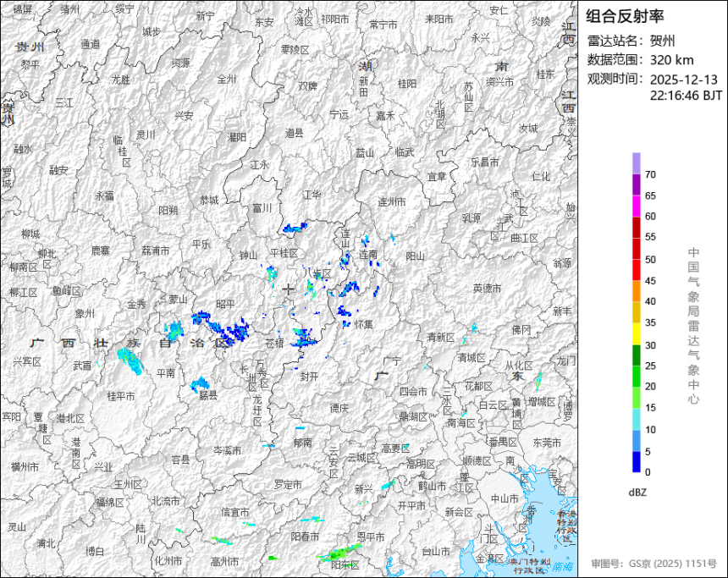
Task: Click the 组合反射率 title text
Action: pyautogui.click(x=625, y=16)
